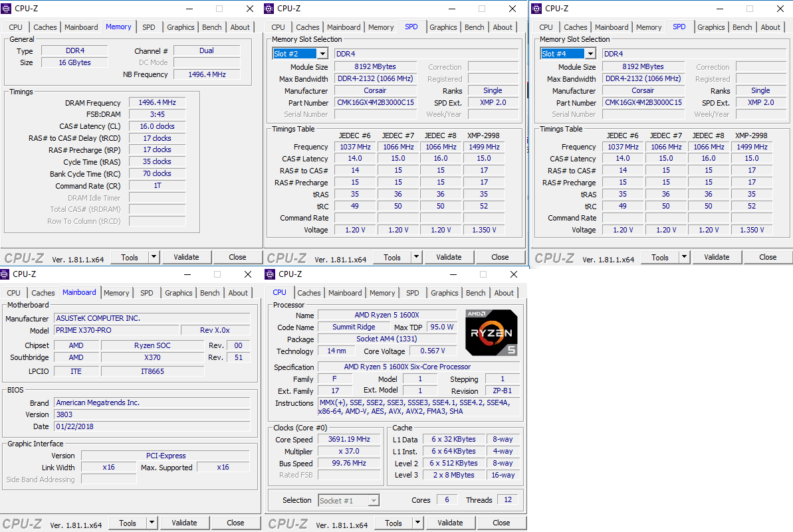The height and width of the screenshot is (532, 793).
Task: Click the Max TDP 95.0 W value
Action: click(441, 327)
